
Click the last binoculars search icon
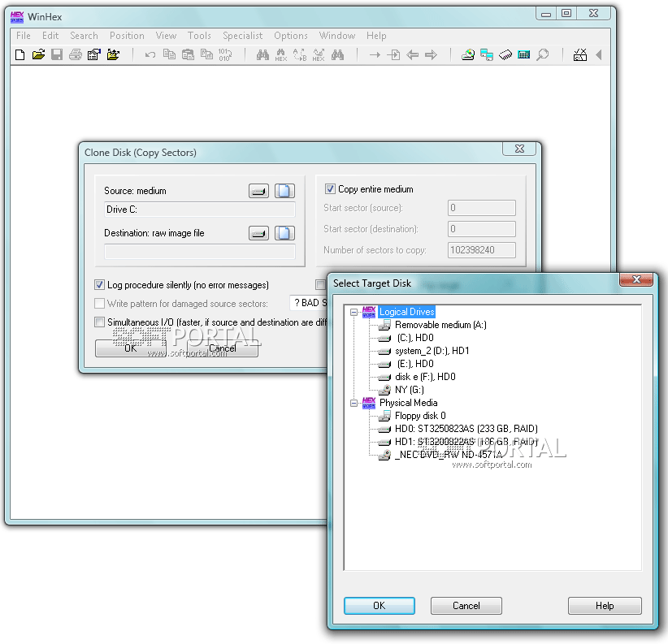point(337,55)
